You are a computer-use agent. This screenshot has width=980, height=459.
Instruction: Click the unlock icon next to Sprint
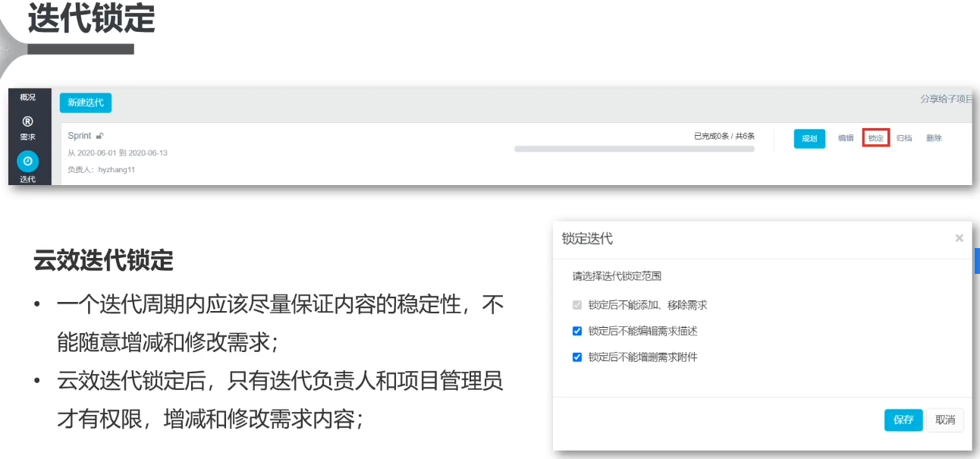coord(99,136)
